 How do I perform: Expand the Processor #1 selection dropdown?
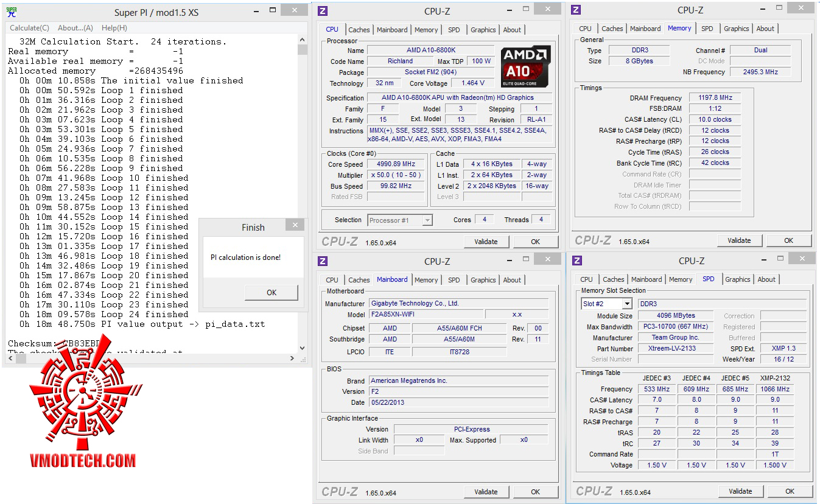coord(427,220)
